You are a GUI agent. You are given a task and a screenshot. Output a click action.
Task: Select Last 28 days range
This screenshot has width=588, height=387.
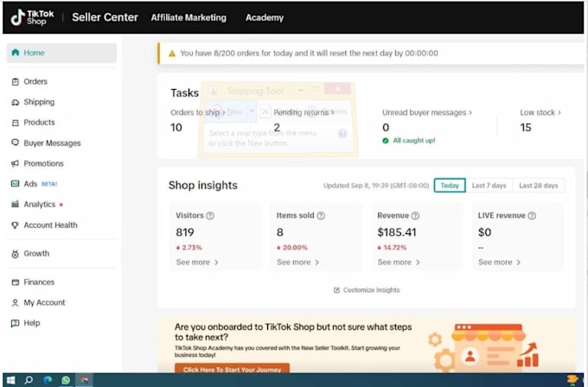click(539, 186)
